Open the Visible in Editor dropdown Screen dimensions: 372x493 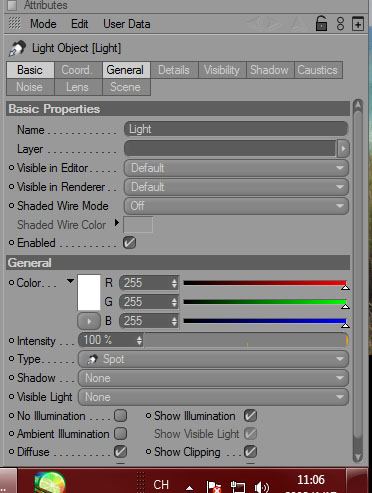[236, 168]
